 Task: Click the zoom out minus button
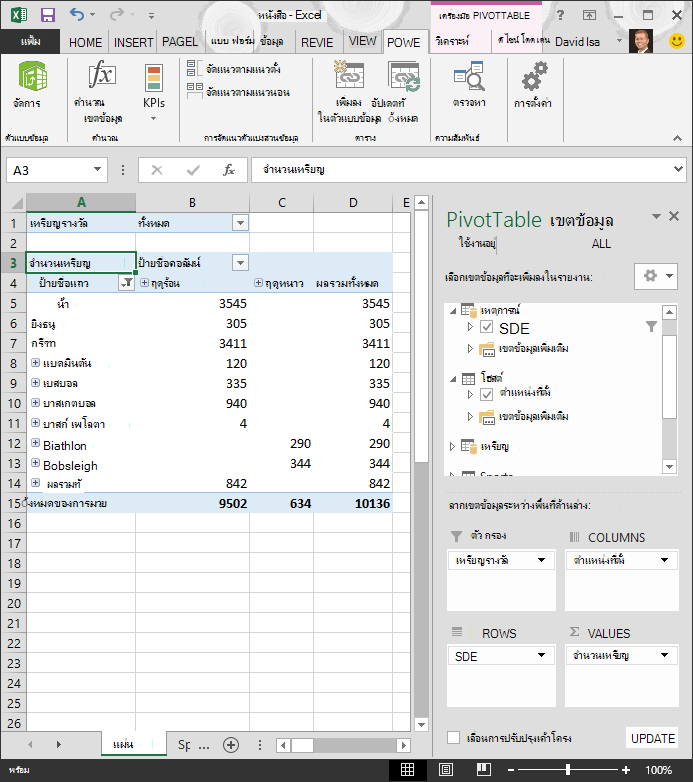[511, 770]
